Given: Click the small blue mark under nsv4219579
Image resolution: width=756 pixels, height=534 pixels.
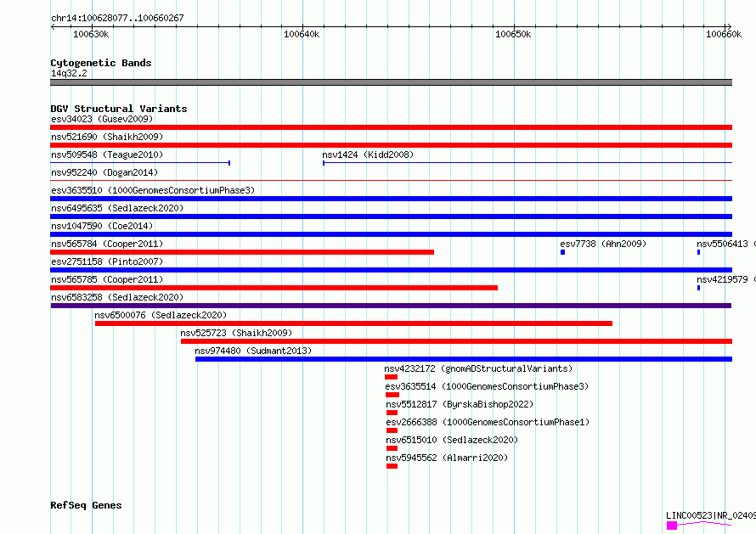Looking at the screenshot, I should 698,288.
